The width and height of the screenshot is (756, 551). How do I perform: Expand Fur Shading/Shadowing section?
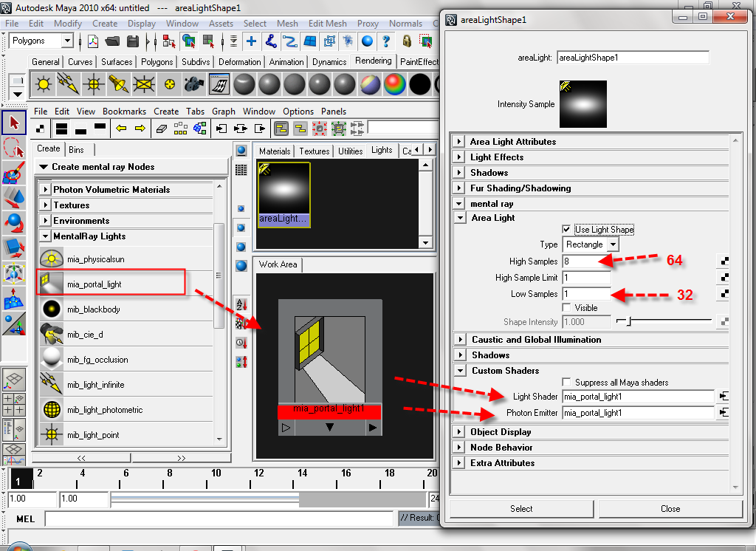pos(459,188)
